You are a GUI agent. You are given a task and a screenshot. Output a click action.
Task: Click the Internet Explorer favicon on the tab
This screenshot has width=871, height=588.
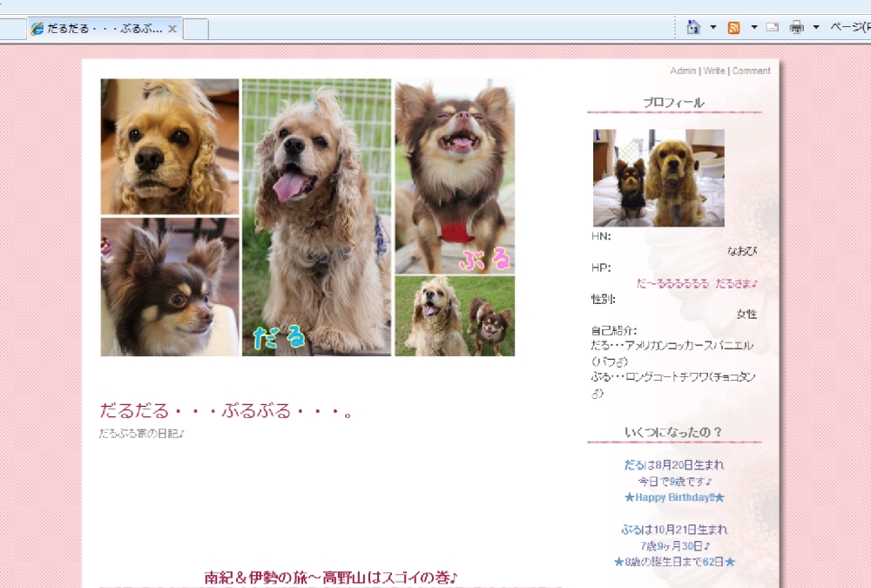(37, 29)
